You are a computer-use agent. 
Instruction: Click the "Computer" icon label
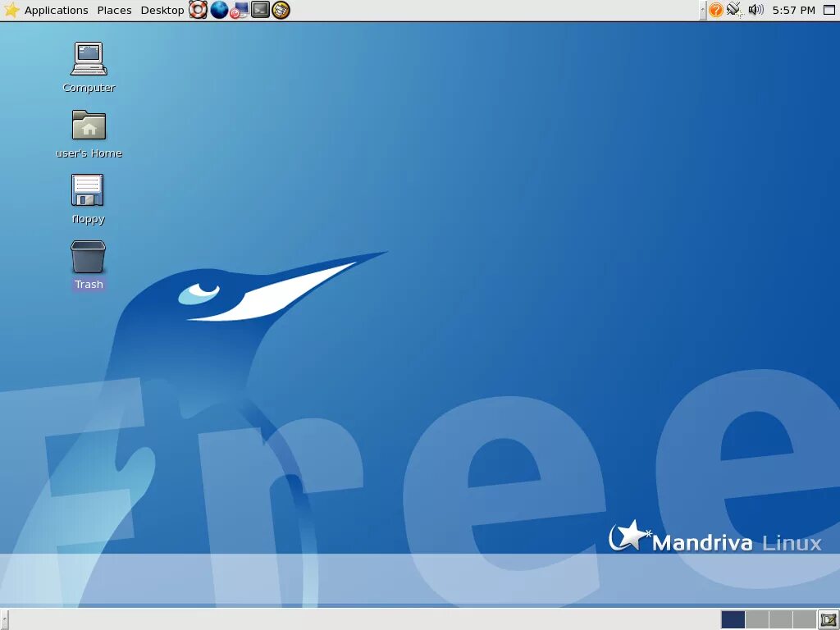point(89,88)
